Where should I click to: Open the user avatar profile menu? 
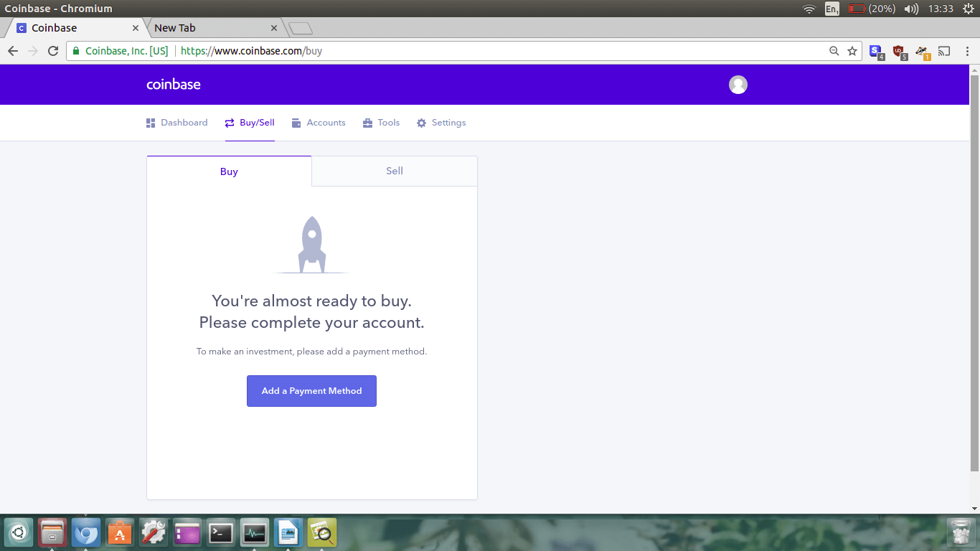click(x=738, y=85)
